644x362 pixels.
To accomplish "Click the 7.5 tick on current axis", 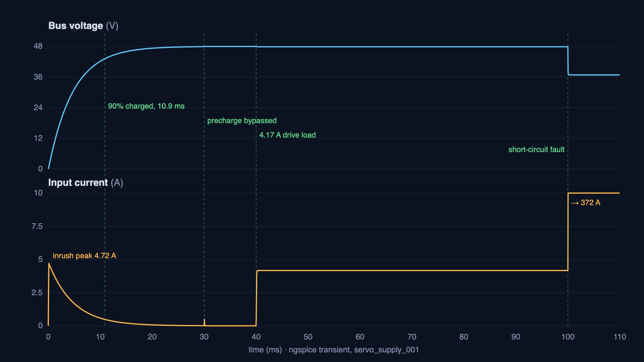I will pos(37,226).
